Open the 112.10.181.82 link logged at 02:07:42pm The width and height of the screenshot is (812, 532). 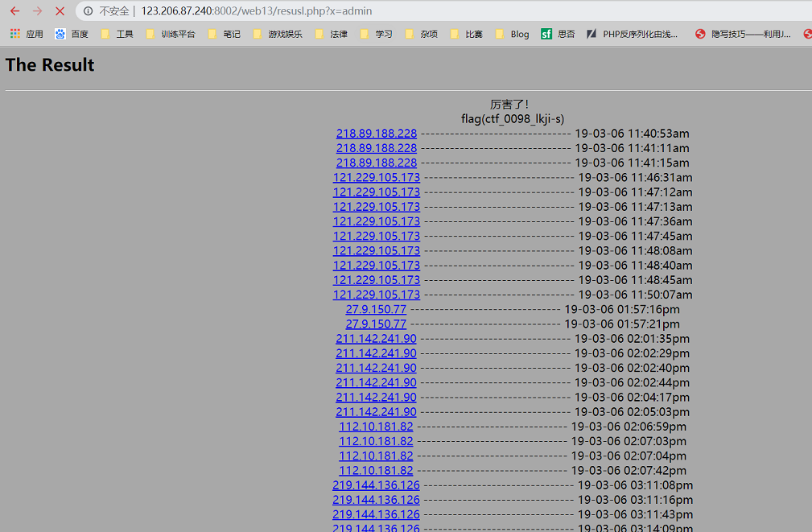[x=376, y=470]
